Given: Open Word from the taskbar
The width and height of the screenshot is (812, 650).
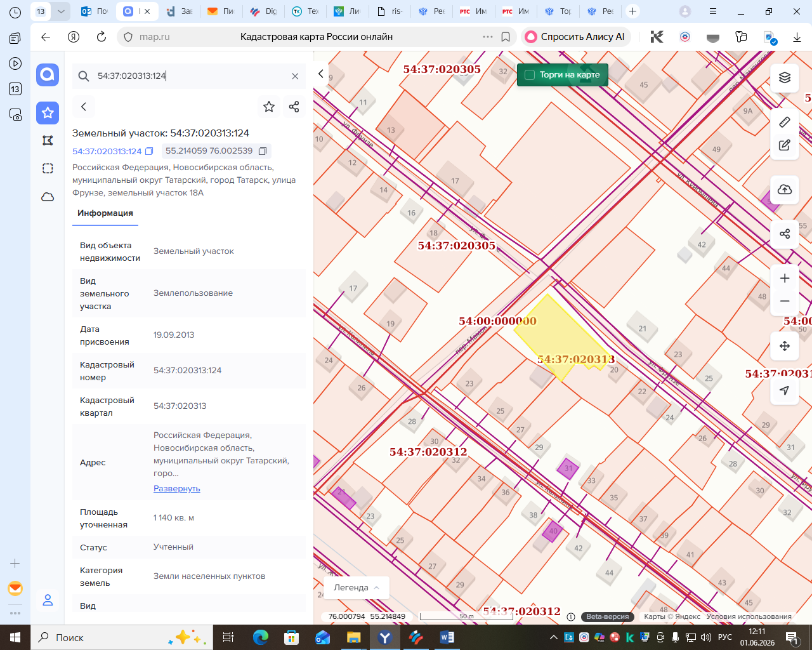Looking at the screenshot, I should 447,637.
